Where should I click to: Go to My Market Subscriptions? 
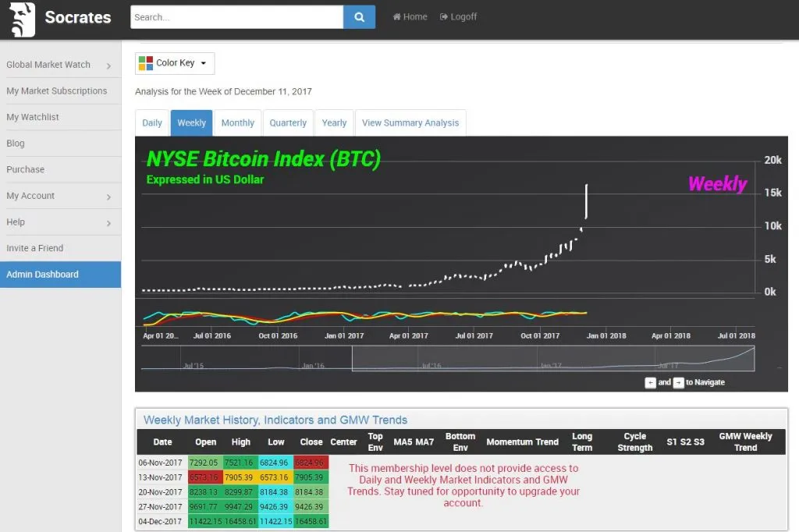tap(57, 91)
